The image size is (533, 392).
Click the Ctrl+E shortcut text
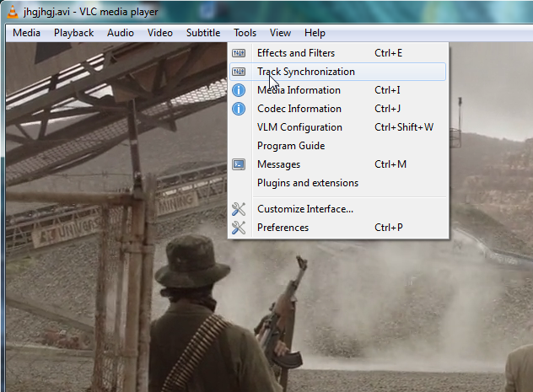pos(388,53)
